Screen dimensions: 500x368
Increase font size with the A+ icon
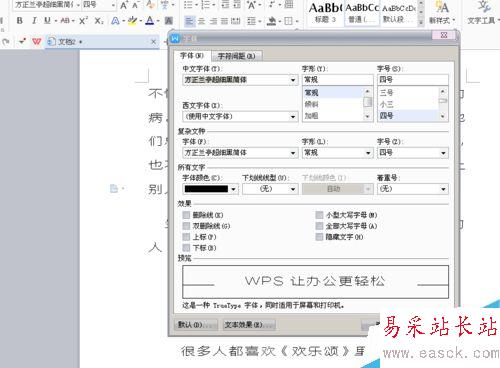pos(124,5)
